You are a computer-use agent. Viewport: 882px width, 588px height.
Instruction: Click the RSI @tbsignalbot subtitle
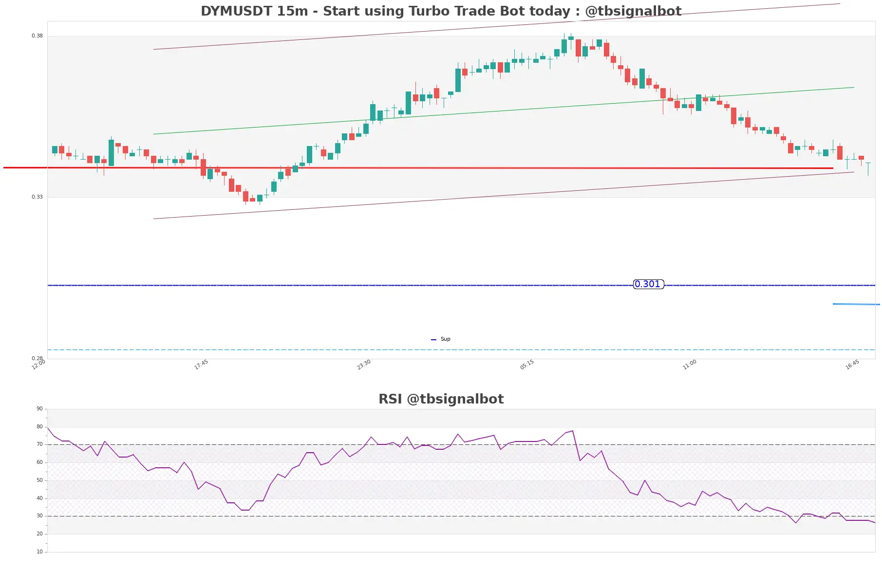(441, 399)
